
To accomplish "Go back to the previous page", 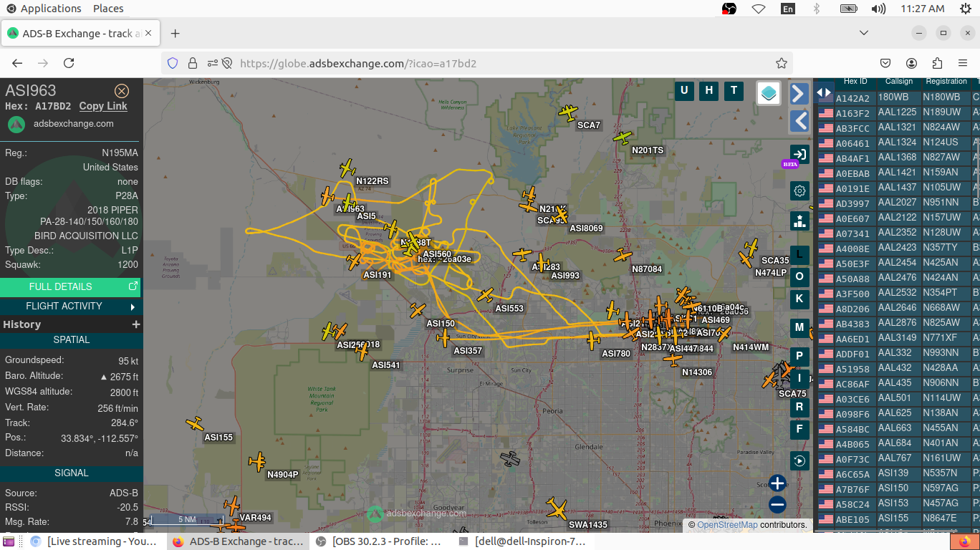I will tap(17, 63).
